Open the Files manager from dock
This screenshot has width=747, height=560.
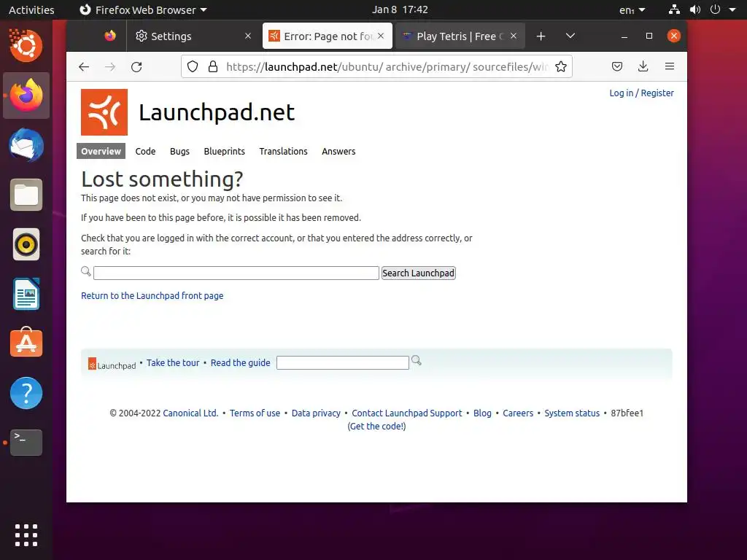tap(26, 195)
